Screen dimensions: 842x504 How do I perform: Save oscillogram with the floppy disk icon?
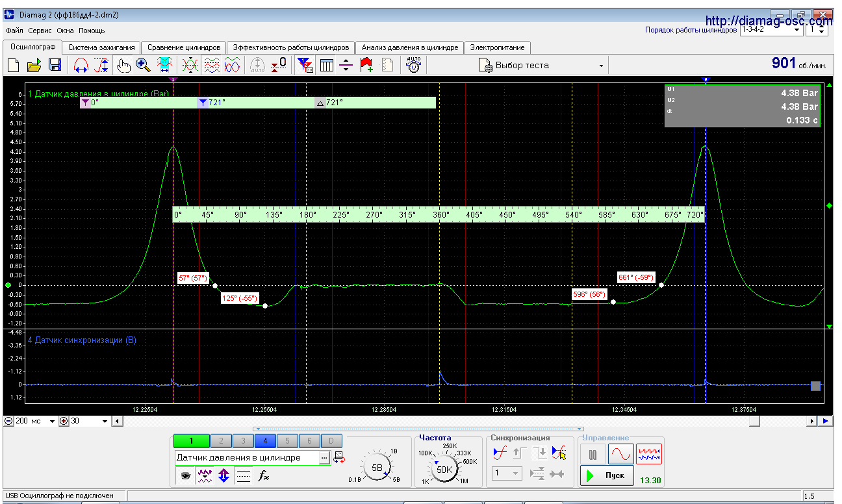click(55, 65)
